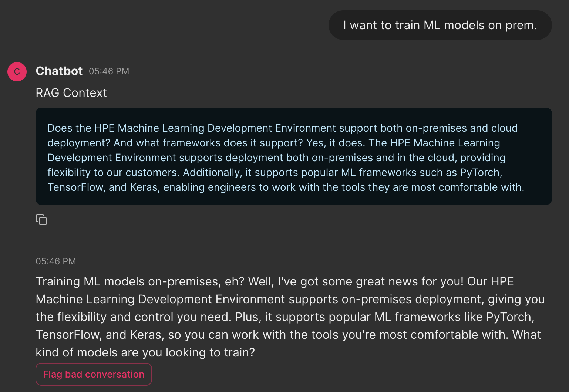Click the 'Training ML models on-premises' opening line
Image resolution: width=569 pixels, height=392 pixels.
(128, 281)
